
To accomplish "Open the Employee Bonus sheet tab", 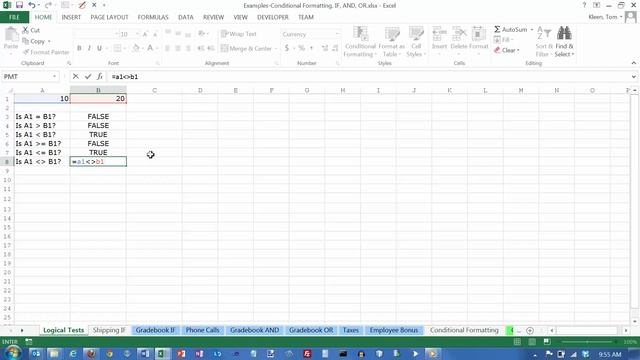I will tap(393, 330).
